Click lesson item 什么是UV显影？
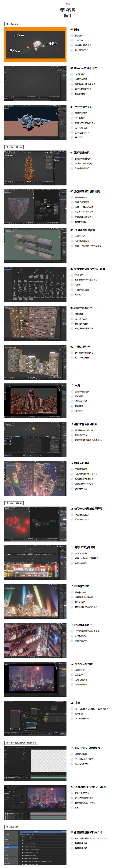137x868 pixels. point(82,324)
